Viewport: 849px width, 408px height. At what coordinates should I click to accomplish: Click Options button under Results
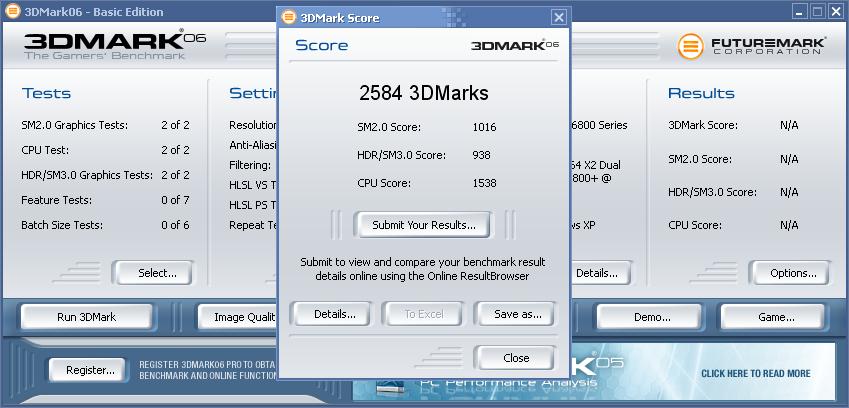(x=793, y=273)
